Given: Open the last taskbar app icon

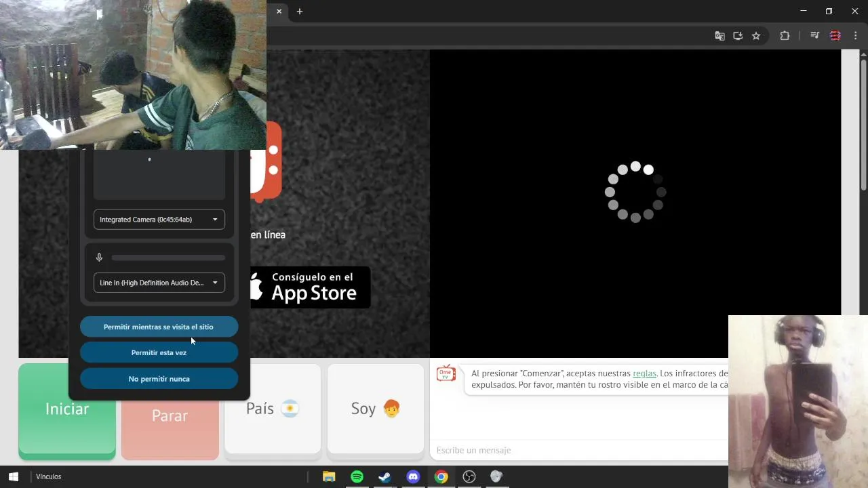Looking at the screenshot, I should pyautogui.click(x=496, y=476).
